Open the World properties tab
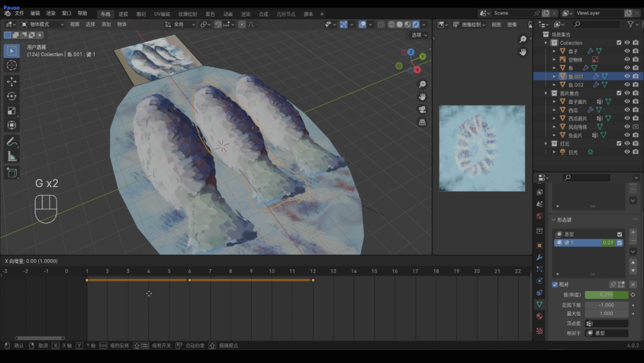This screenshot has width=644, height=363. 540,216
